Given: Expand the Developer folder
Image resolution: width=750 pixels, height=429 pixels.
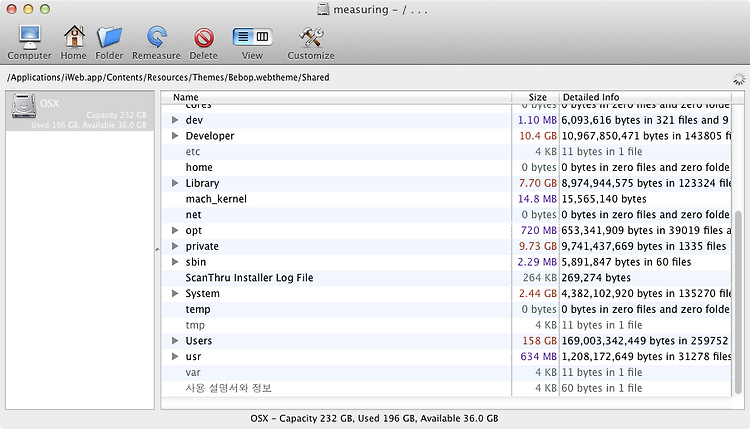Looking at the screenshot, I should coord(175,136).
